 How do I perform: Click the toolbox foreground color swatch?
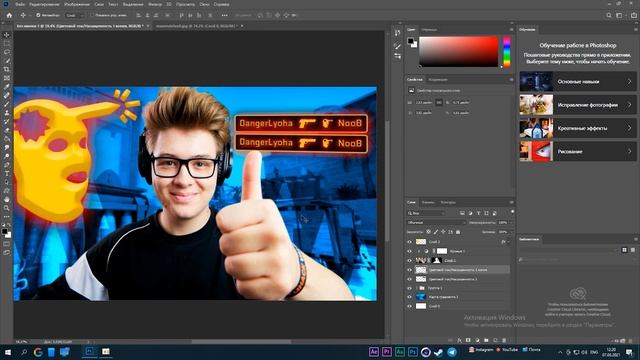(5, 231)
